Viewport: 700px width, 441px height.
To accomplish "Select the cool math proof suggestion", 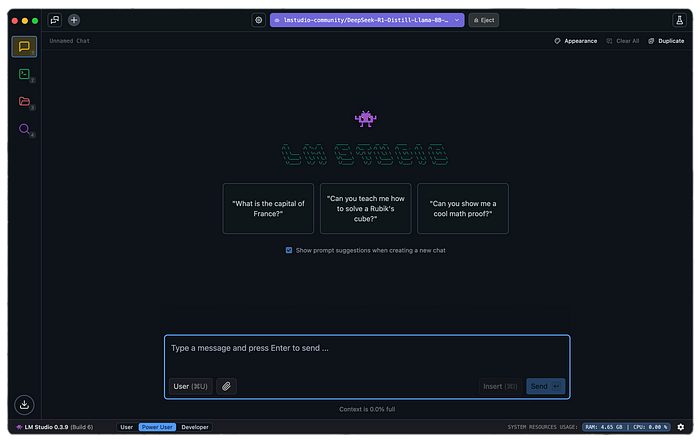I will (463, 208).
